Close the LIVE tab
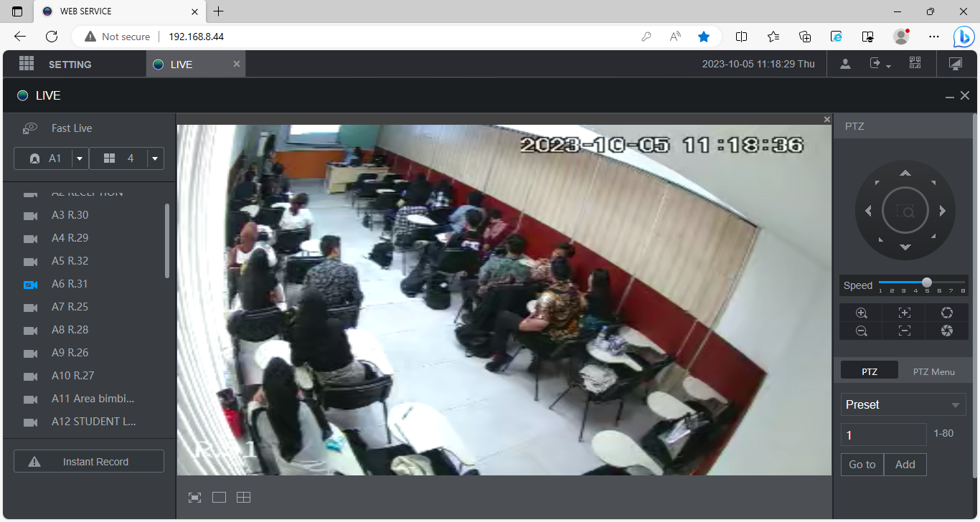This screenshot has width=980, height=522. tap(237, 64)
